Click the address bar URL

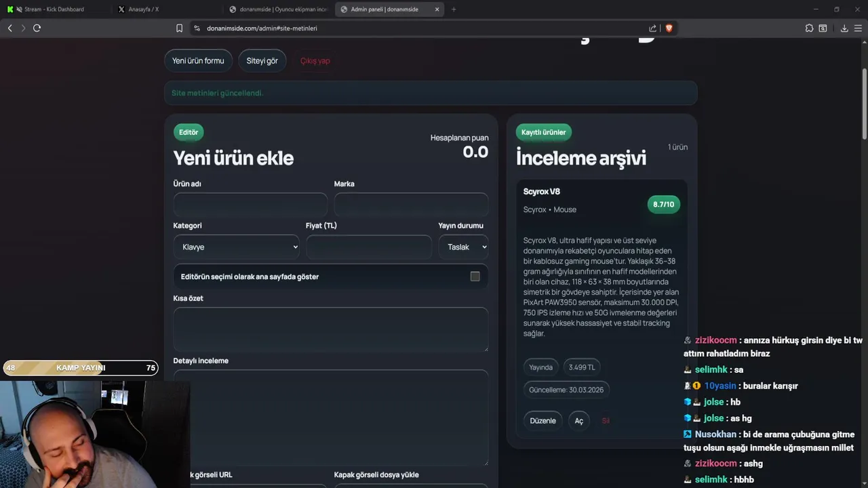click(x=262, y=28)
